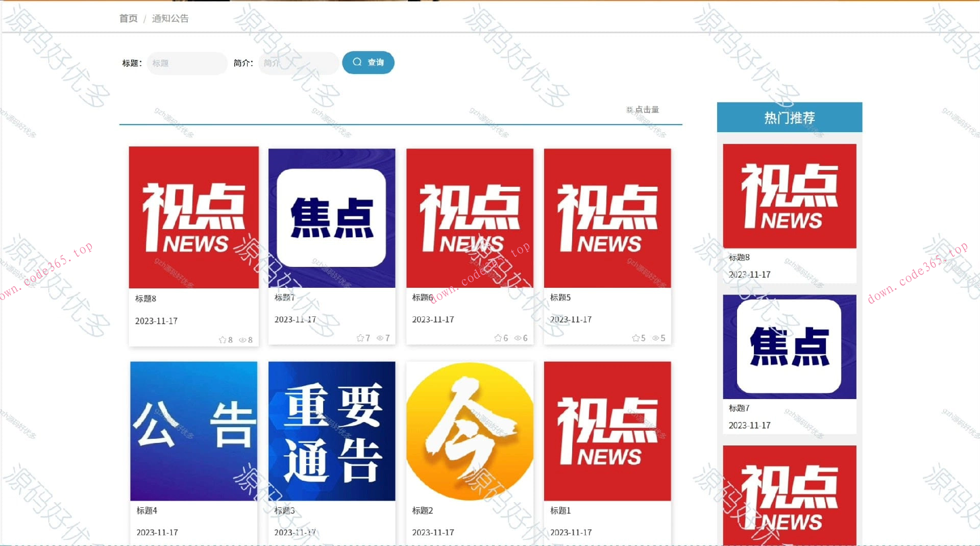The width and height of the screenshot is (980, 546).
Task: Click the 标题 title input field
Action: (x=187, y=63)
